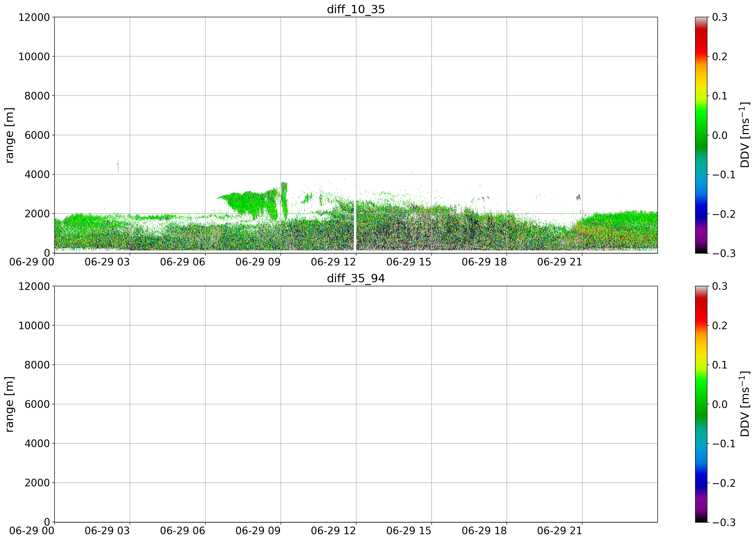
Task: Click the small green speck near 4500 m at 02:30
Action: pos(118,166)
